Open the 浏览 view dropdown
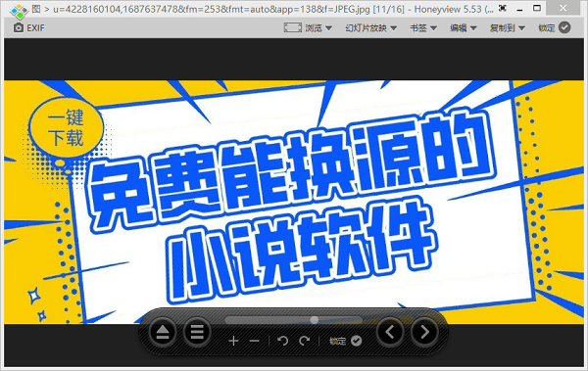Screen dimensions: 588x371 [x=318, y=27]
